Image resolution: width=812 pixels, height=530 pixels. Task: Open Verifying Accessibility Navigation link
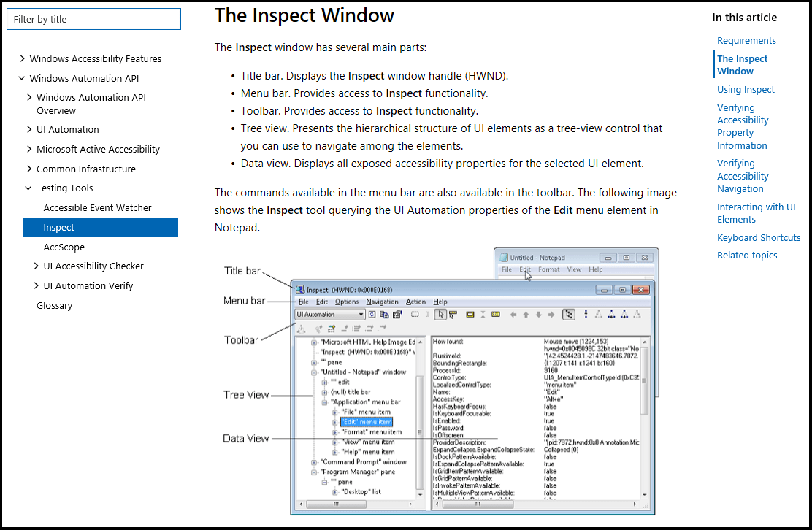click(x=743, y=176)
